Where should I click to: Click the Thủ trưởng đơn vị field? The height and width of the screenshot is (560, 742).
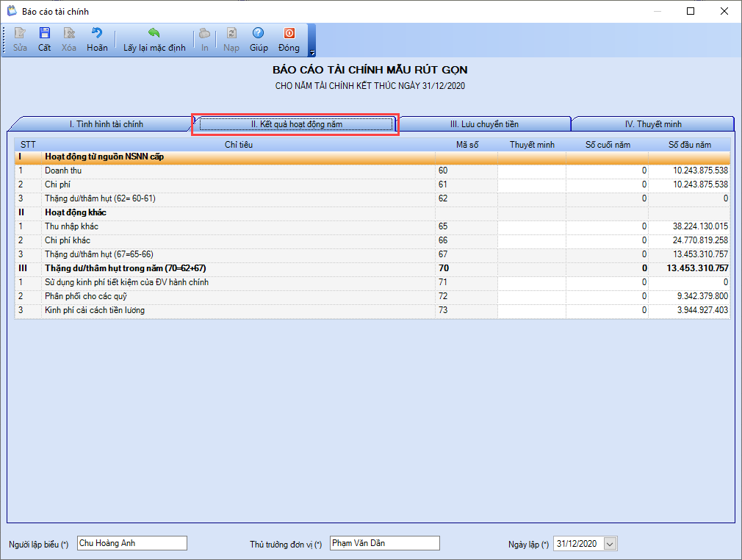click(385, 543)
